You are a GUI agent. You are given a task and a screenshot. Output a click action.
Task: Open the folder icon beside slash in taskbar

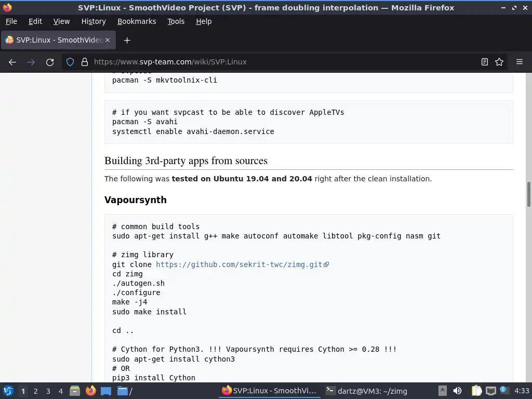coord(122,391)
